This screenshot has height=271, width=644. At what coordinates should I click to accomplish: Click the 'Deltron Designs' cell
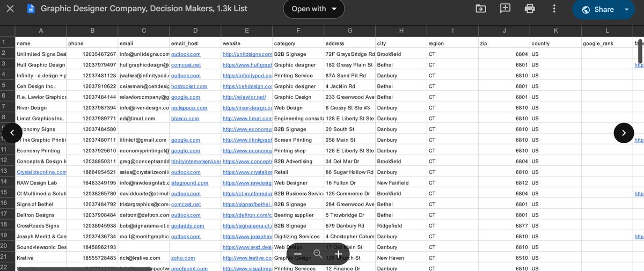coord(41,215)
